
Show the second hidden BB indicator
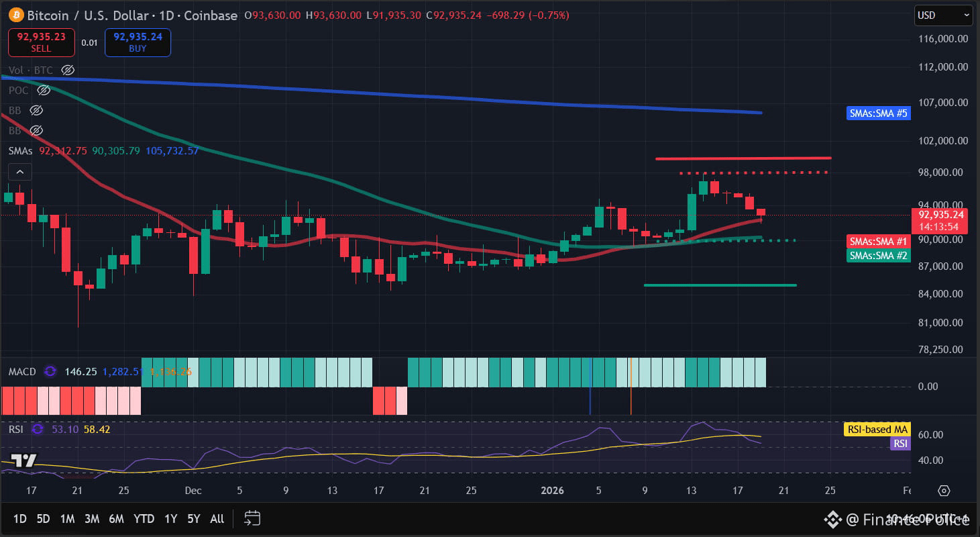click(x=36, y=130)
